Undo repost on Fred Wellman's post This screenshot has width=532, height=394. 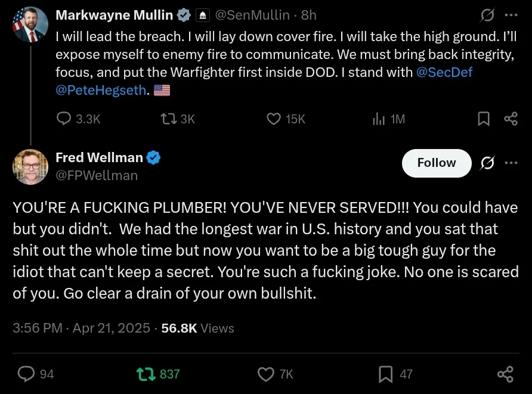[145, 374]
